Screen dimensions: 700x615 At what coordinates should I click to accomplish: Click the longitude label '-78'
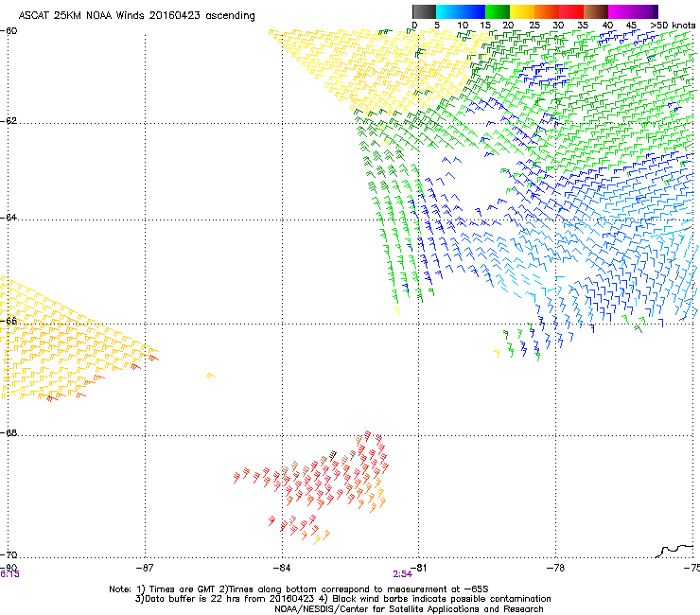point(556,568)
